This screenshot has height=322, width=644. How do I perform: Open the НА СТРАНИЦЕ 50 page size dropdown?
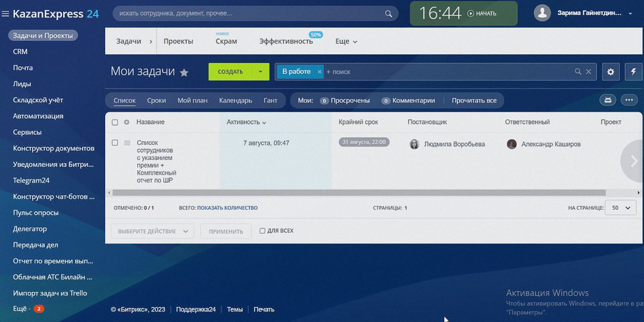click(621, 208)
